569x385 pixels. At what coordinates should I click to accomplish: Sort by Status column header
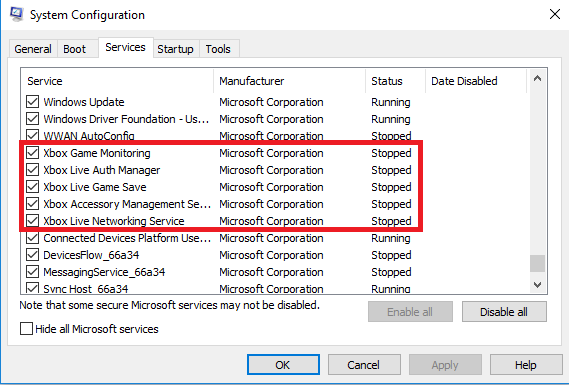(396, 81)
